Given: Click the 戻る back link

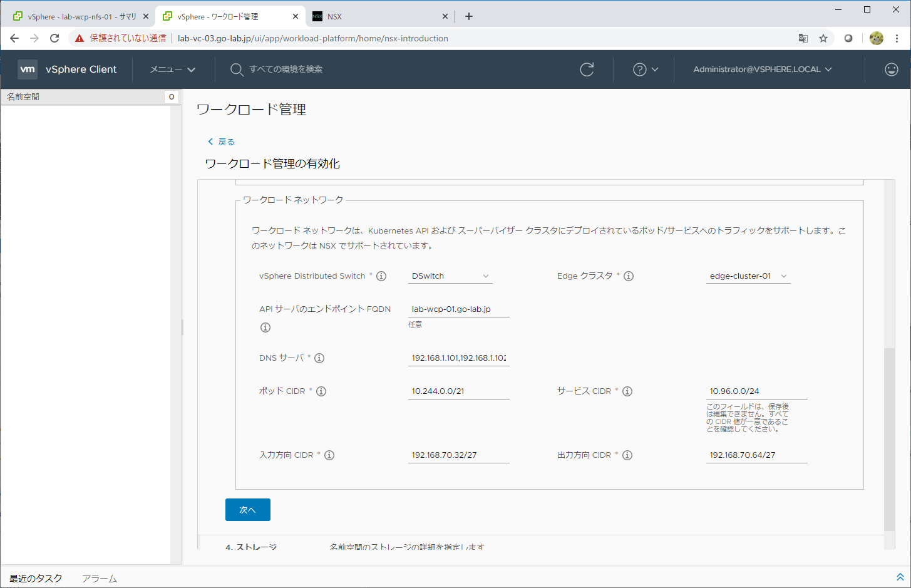Looking at the screenshot, I should [x=221, y=142].
